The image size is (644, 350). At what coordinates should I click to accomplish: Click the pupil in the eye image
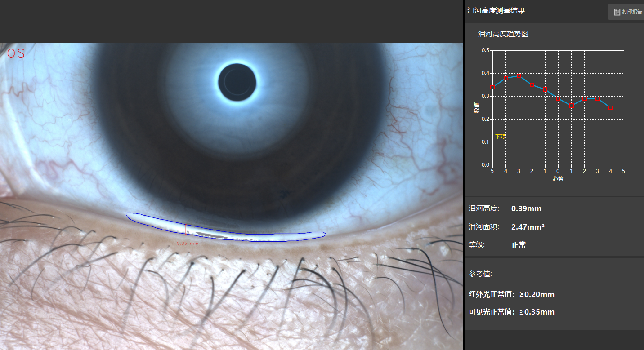click(237, 82)
